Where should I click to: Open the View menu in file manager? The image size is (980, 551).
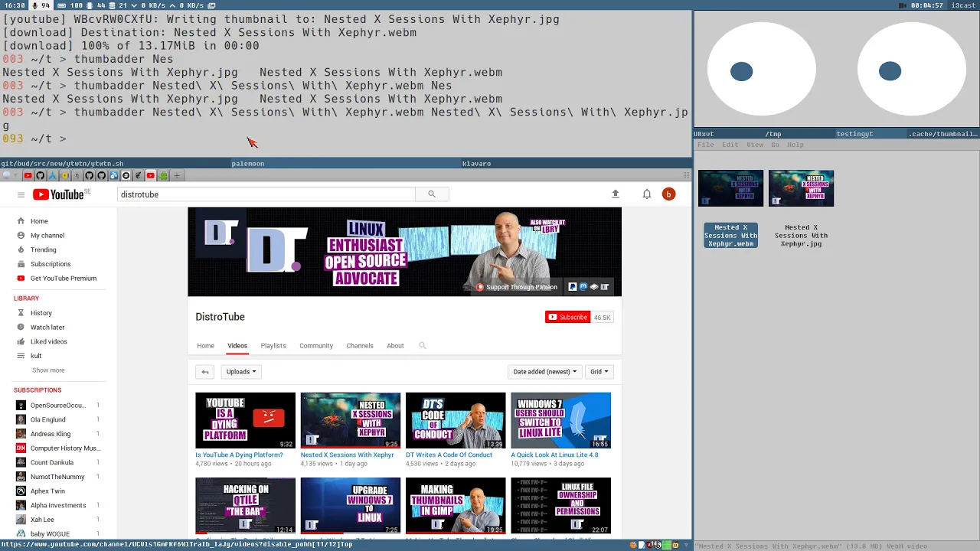pyautogui.click(x=755, y=145)
